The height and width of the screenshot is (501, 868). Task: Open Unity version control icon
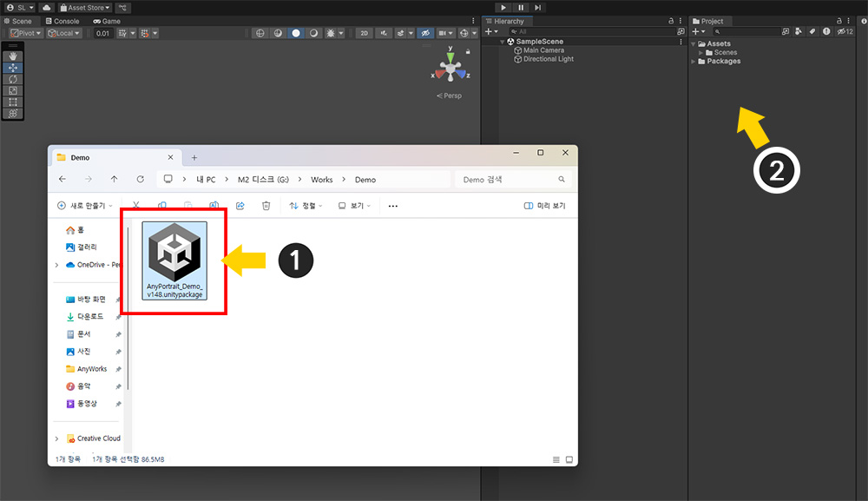122,8
